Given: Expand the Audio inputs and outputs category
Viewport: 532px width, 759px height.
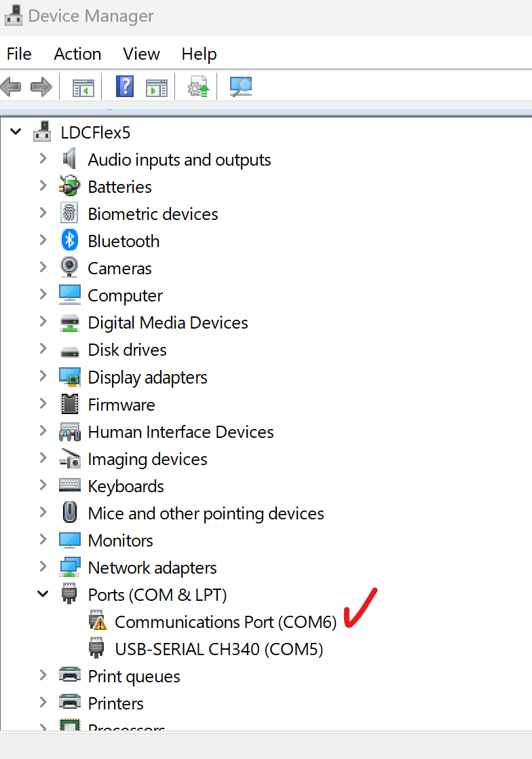Looking at the screenshot, I should coord(43,159).
